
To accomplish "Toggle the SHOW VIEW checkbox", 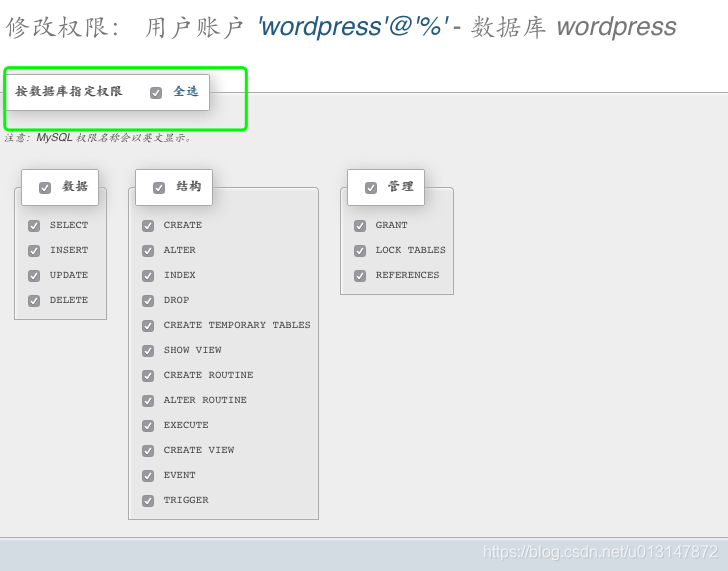I will tap(148, 351).
